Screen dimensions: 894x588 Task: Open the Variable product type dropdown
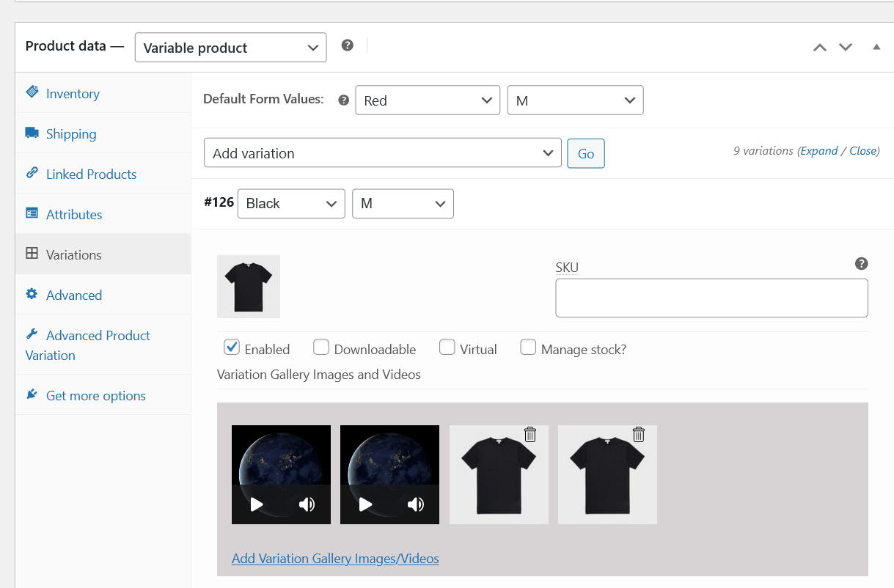pos(230,48)
